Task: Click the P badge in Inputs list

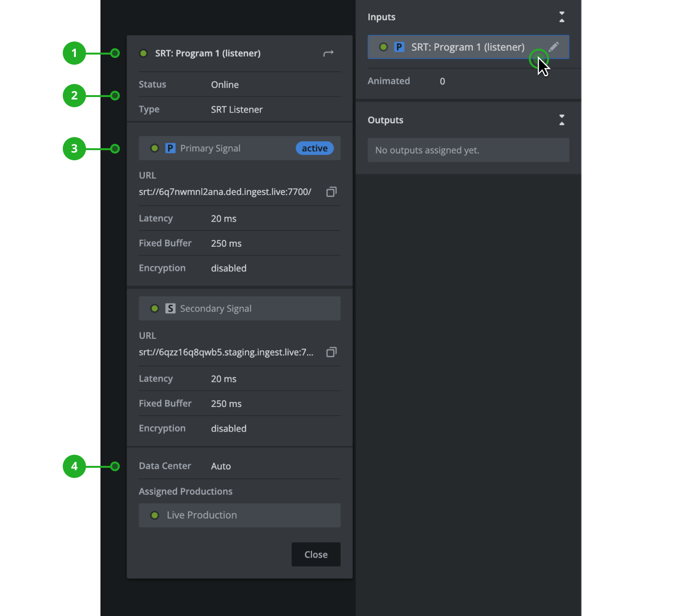Action: coord(399,47)
